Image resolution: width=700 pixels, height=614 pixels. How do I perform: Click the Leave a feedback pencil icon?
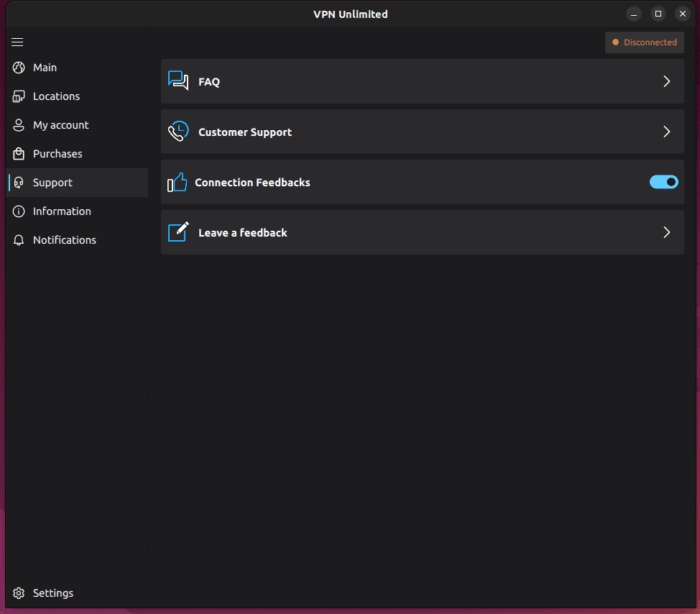coord(178,232)
